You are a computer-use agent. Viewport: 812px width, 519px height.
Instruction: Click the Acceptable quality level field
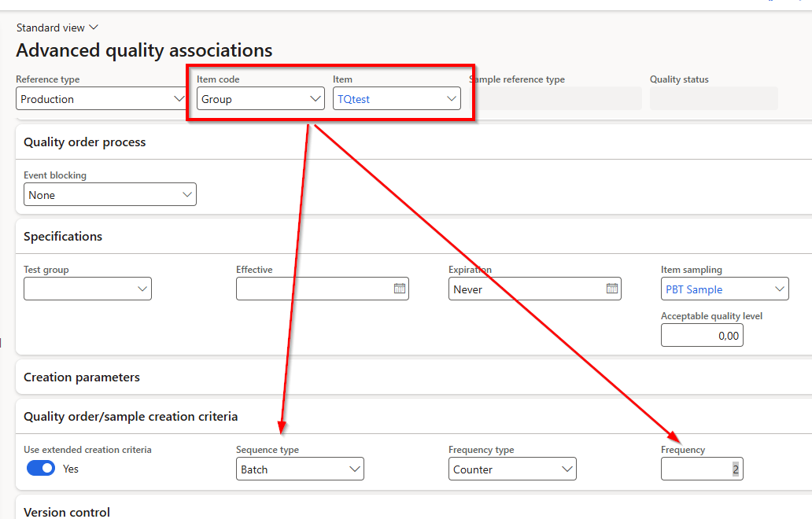(701, 336)
